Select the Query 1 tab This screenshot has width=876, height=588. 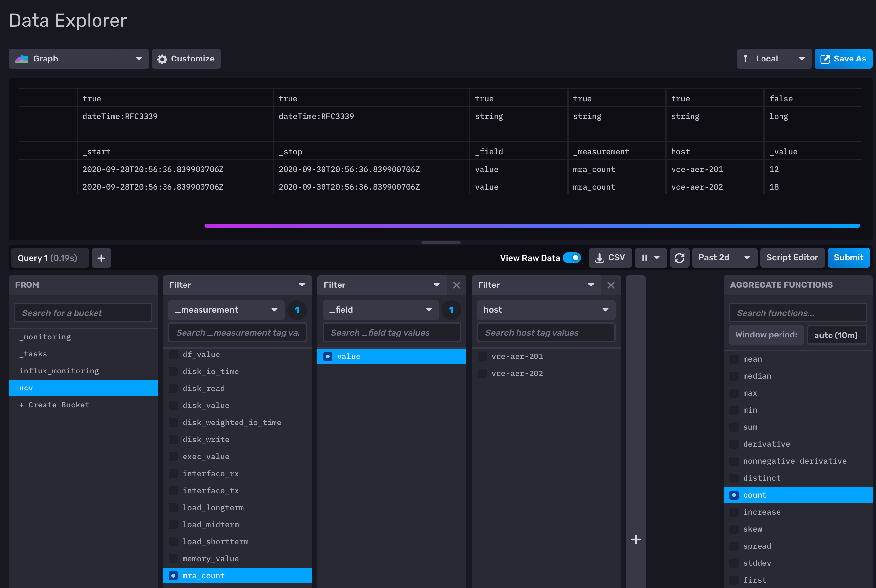[x=50, y=258]
